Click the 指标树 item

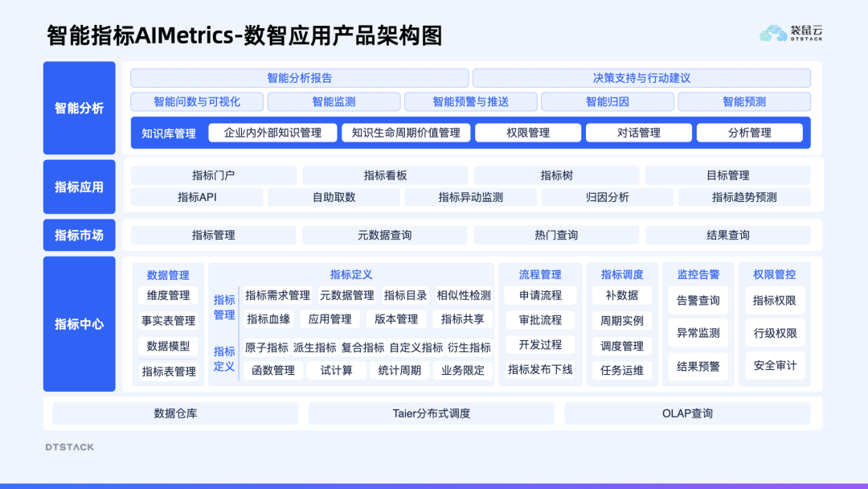coord(556,175)
